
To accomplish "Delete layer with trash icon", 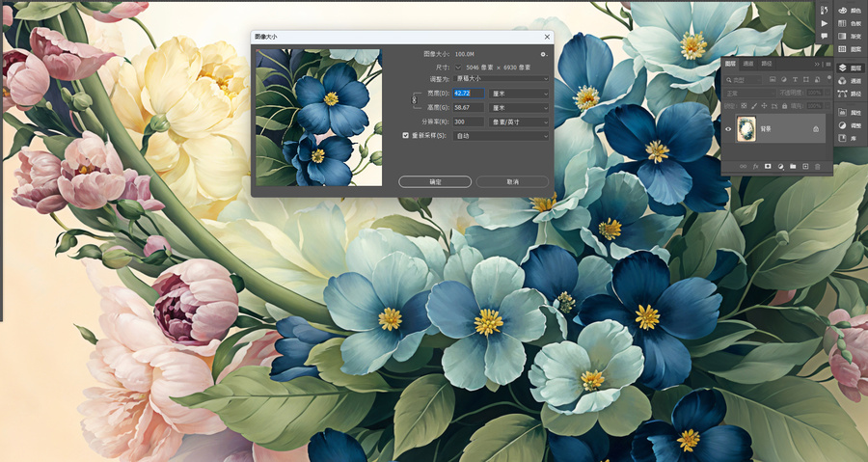I will coord(817,167).
